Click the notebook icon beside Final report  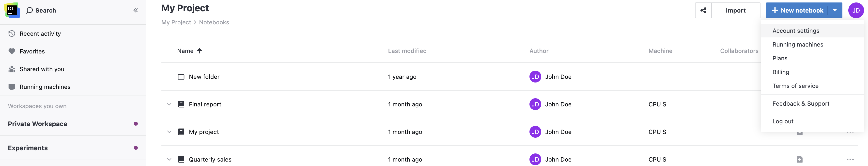coord(181,104)
